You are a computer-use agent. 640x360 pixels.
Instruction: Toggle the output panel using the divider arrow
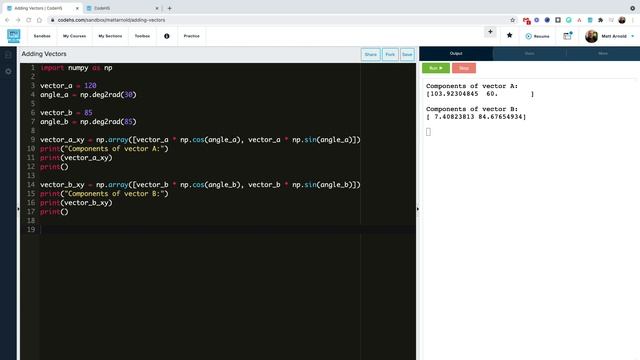418,209
